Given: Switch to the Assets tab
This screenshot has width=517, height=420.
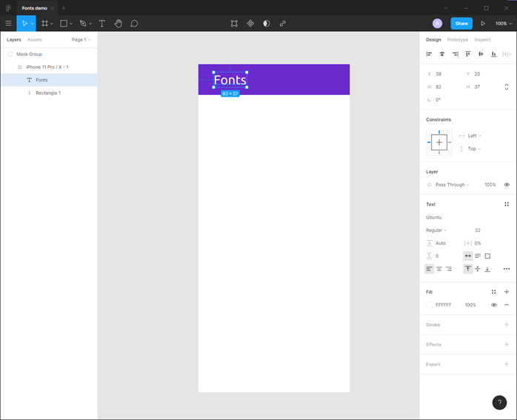Looking at the screenshot, I should point(35,39).
